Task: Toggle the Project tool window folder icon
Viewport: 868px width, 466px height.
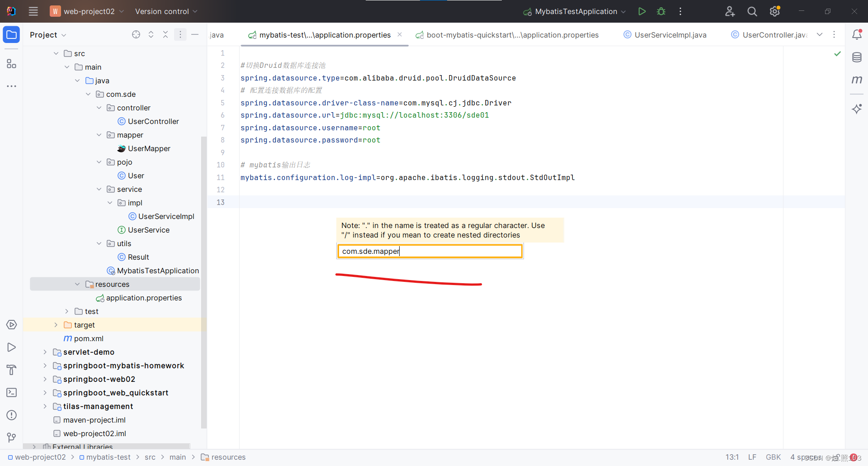Action: [11, 34]
